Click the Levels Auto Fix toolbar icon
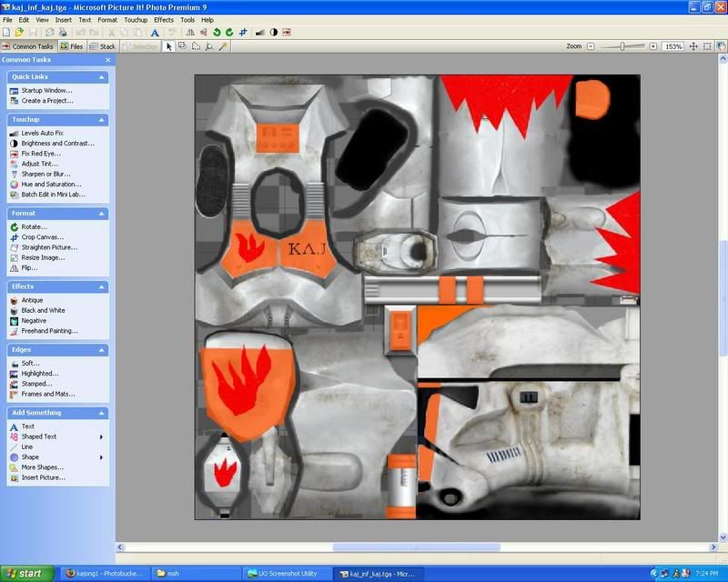Image resolution: width=728 pixels, height=582 pixels. 260,33
